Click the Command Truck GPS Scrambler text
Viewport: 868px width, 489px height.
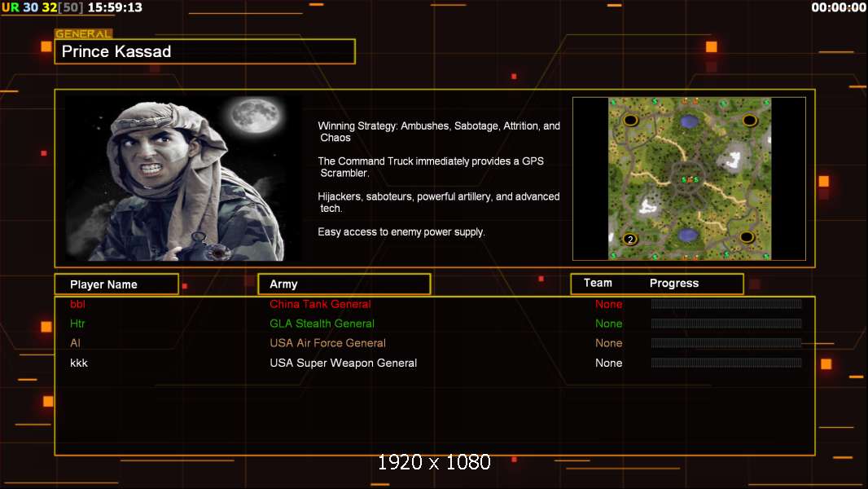coord(431,167)
